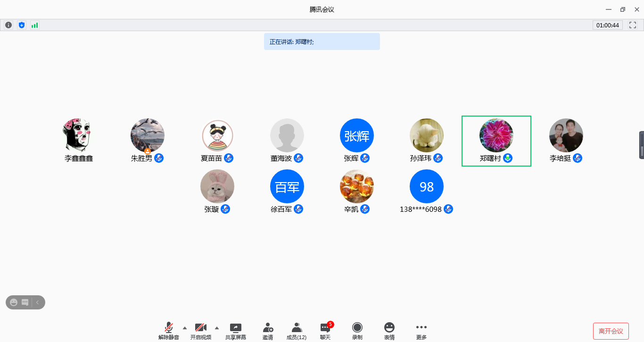This screenshot has width=644, height=342.
Task: Expand the arrow next to 解除静音
Action: (x=184, y=328)
